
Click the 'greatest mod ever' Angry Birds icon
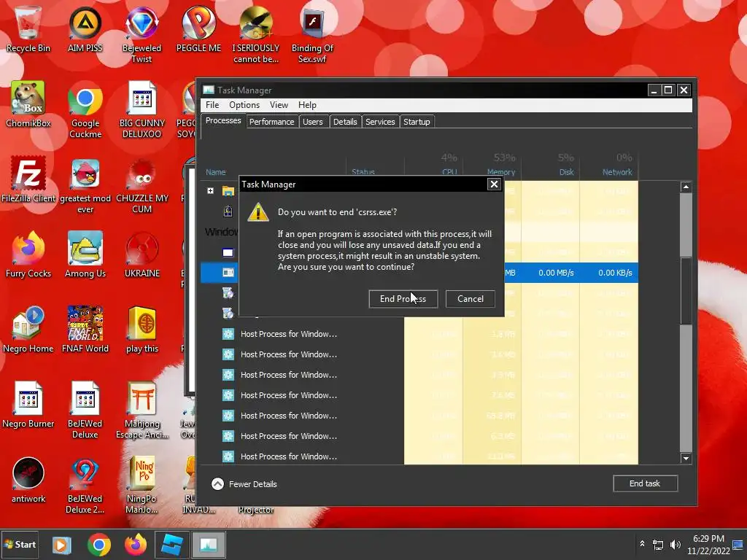click(x=85, y=186)
